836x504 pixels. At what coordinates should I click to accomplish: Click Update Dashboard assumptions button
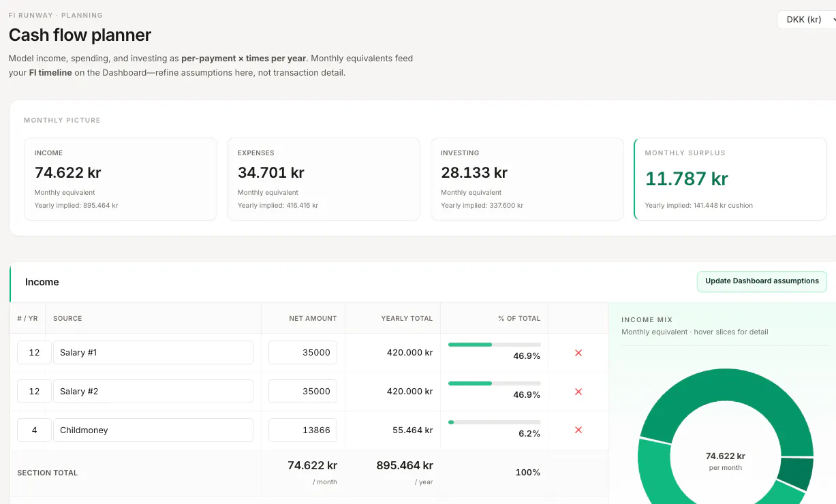[x=762, y=281]
